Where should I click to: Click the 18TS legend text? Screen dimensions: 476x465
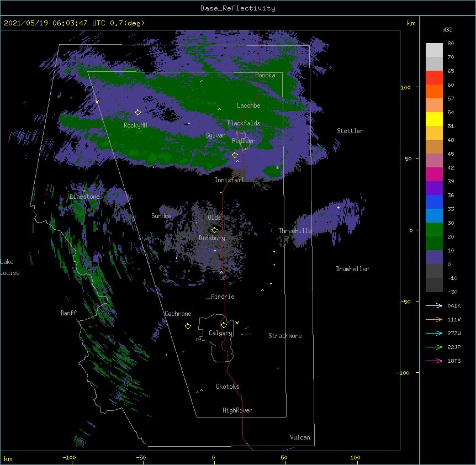pos(454,361)
